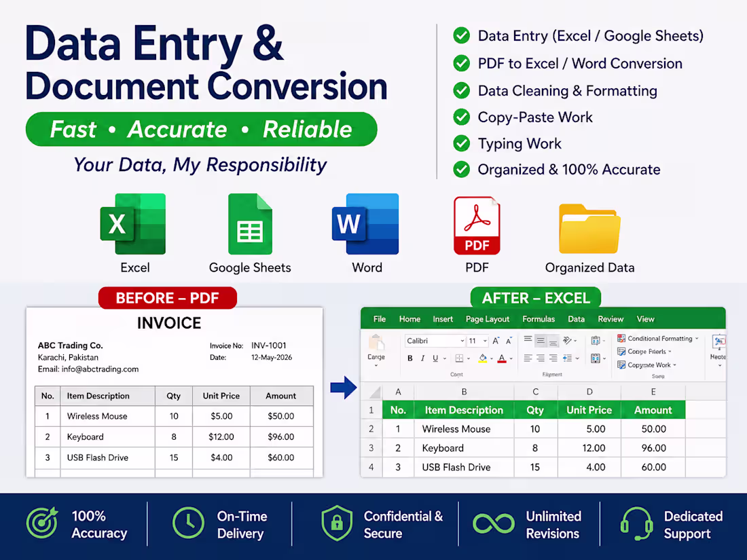Expand the Conditional Formatting dropdown arrow

697,339
